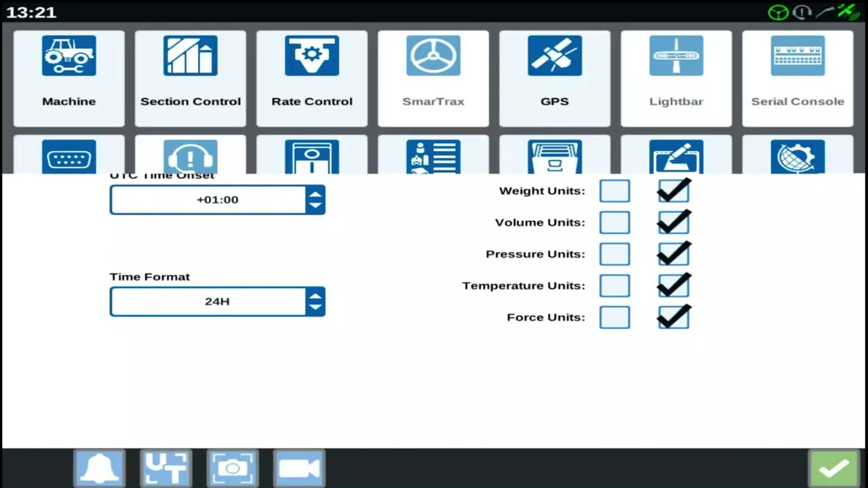This screenshot has width=868, height=488.
Task: Open the Rate Control tile
Action: click(x=312, y=79)
